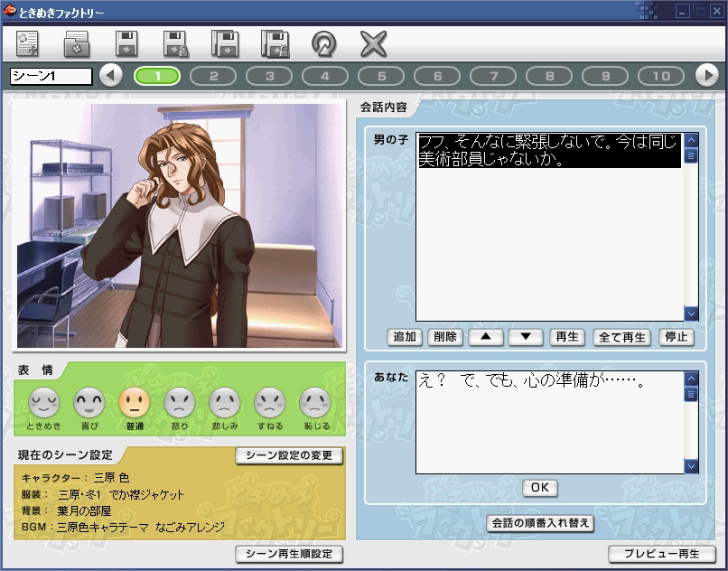Move dialogue line down with ▼ button

click(526, 337)
